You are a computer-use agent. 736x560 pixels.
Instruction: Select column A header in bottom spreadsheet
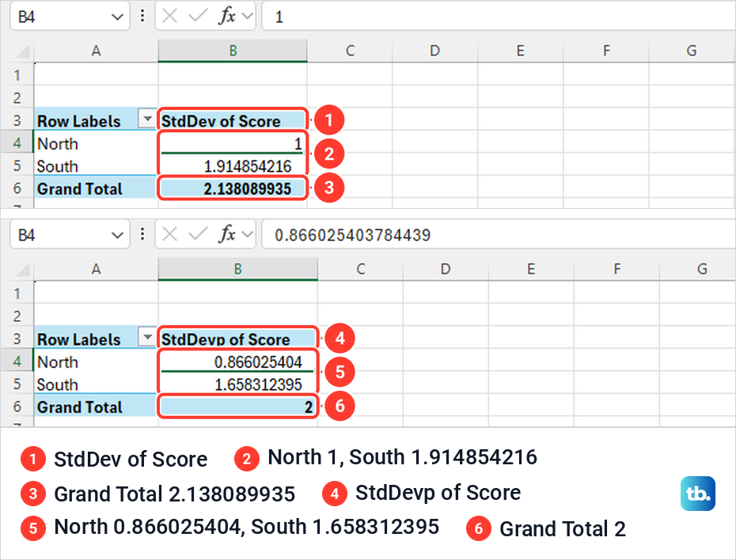click(97, 269)
